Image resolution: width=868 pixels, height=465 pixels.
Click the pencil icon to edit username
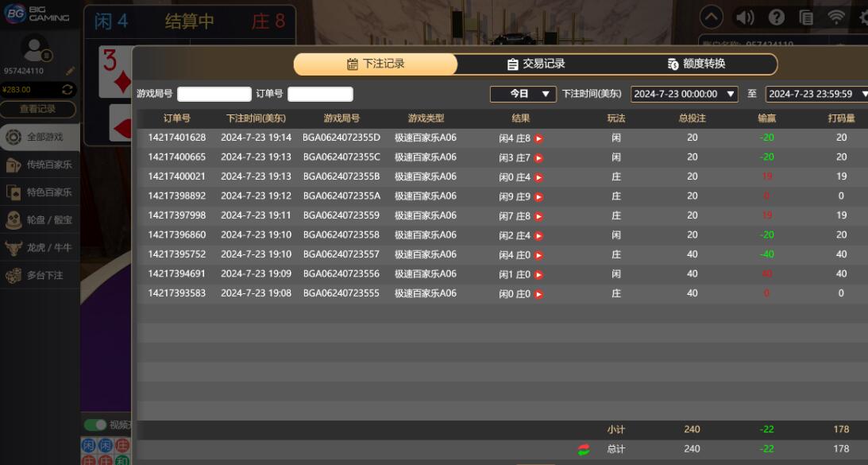point(71,71)
